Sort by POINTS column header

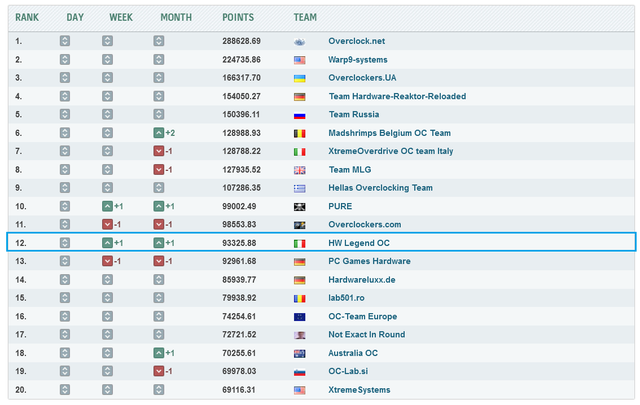point(238,18)
